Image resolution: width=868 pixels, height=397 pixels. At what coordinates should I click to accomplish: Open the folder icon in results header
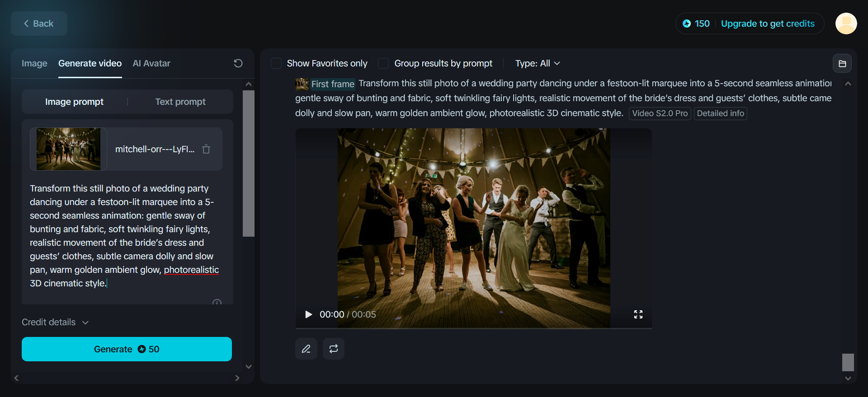click(842, 64)
